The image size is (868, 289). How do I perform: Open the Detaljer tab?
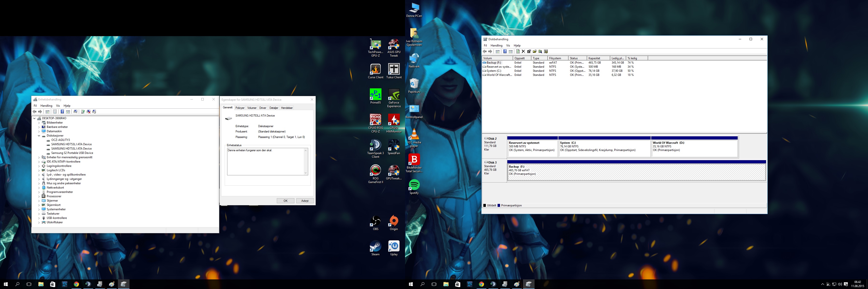274,108
